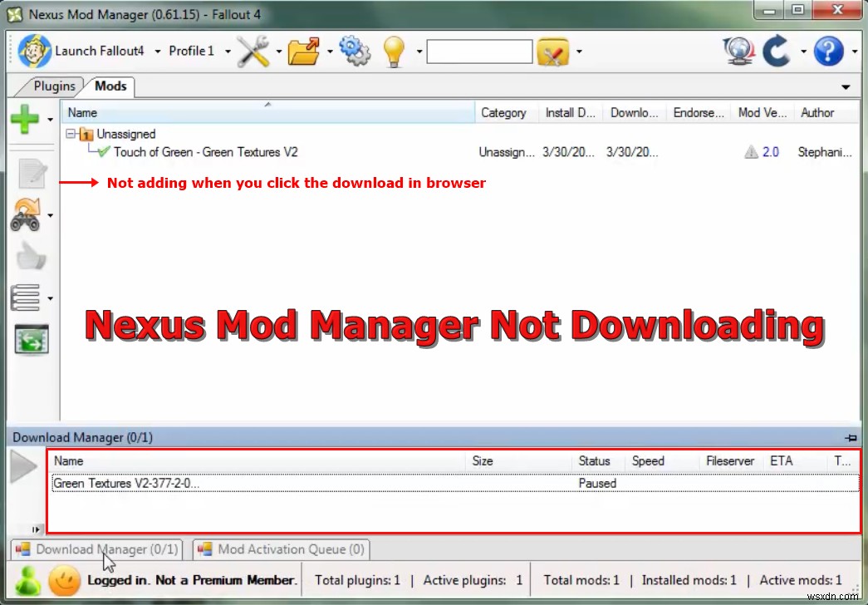Expand the download toolbar overflow arrow
Screen dimensions: 868x605
point(36,529)
